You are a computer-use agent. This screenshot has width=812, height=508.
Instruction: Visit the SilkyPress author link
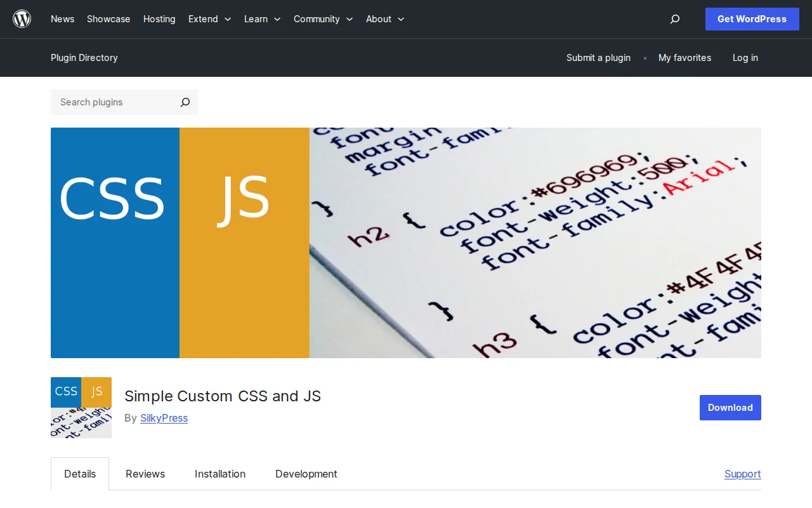tap(164, 418)
